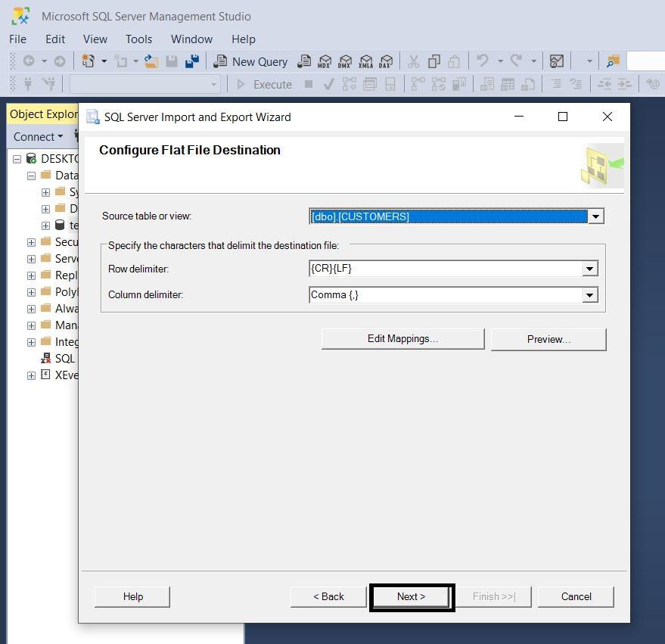
Task: Click the New Query toolbar button
Action: pos(250,61)
